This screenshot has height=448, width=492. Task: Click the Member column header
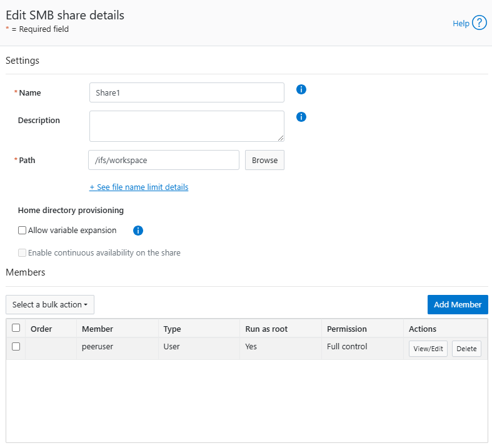(98, 329)
